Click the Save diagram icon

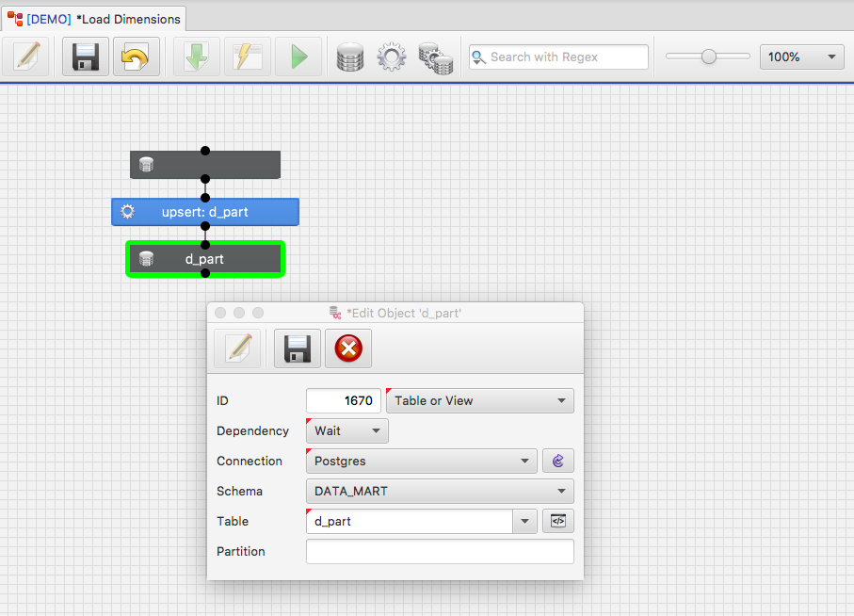click(85, 57)
